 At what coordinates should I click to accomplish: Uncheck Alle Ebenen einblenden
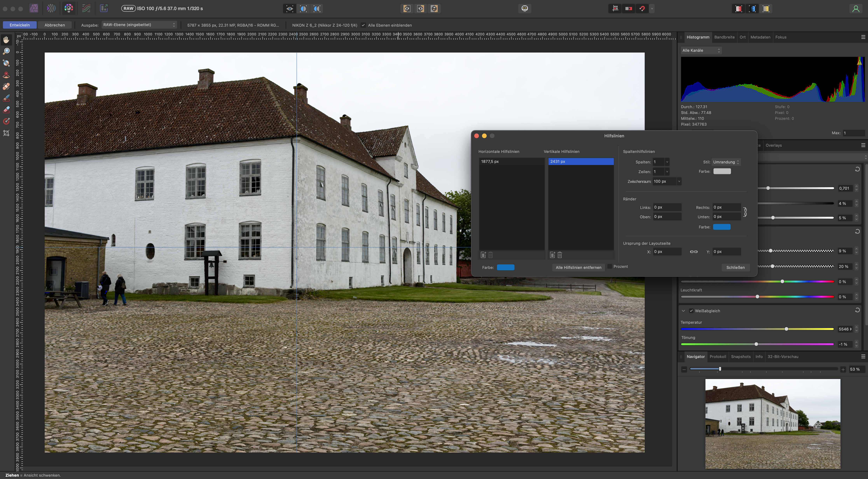363,25
